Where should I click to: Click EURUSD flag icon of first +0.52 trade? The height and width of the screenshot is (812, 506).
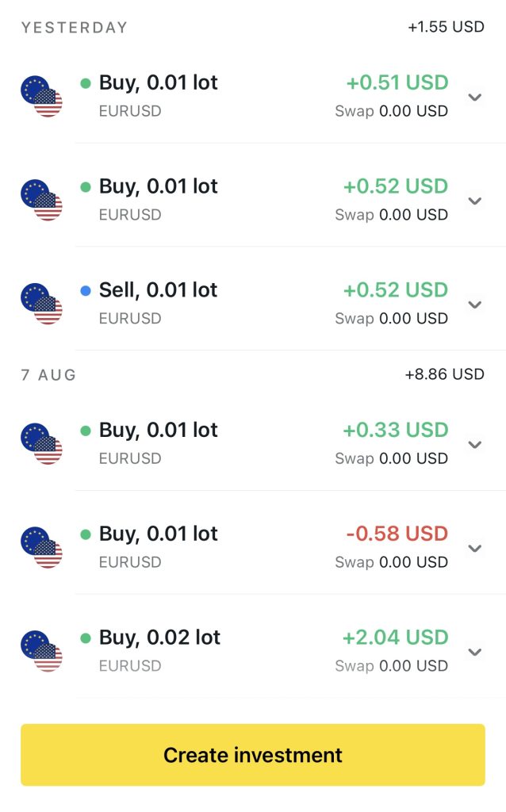41,201
